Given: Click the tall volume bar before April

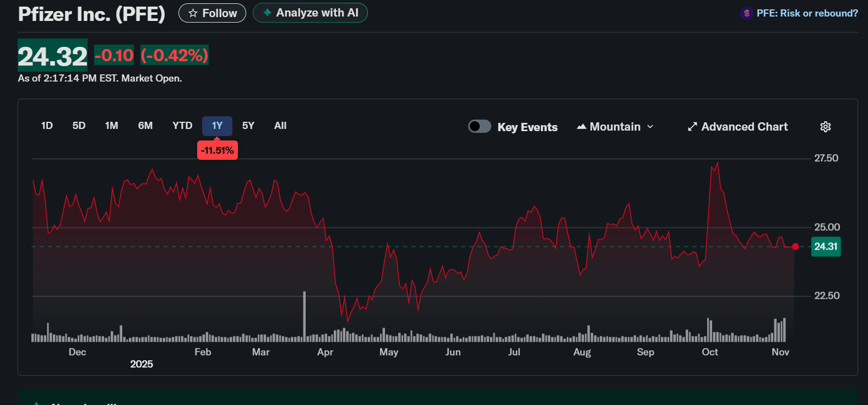Looking at the screenshot, I should click(x=304, y=317).
